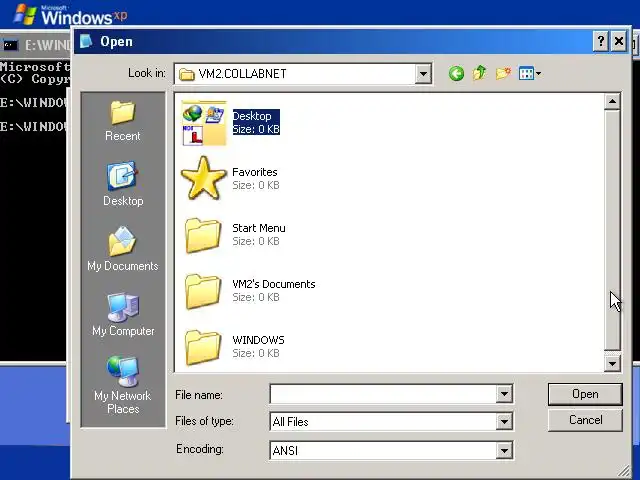Viewport: 640px width, 480px height.
Task: Select VM2's Documents folder icon
Action: [x=203, y=291]
